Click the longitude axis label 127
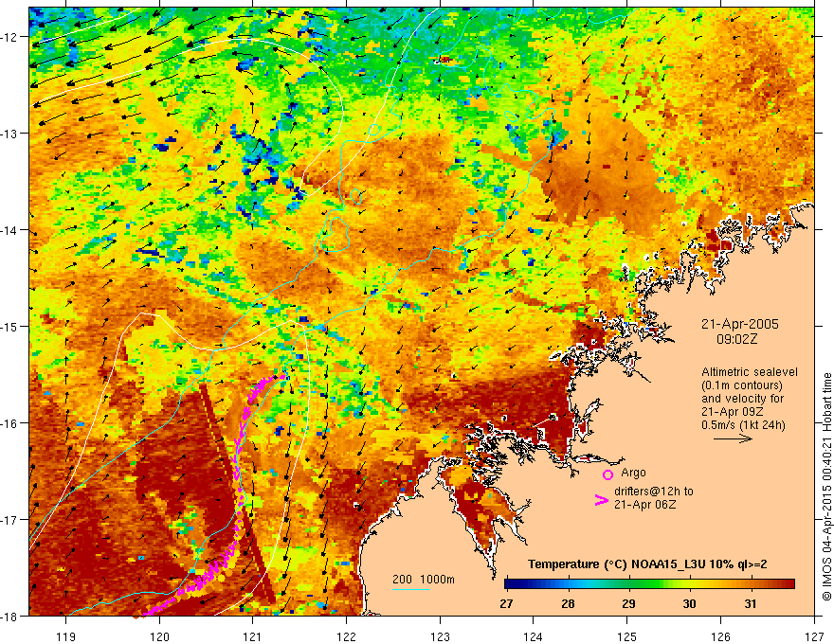The image size is (834, 644). [x=814, y=637]
